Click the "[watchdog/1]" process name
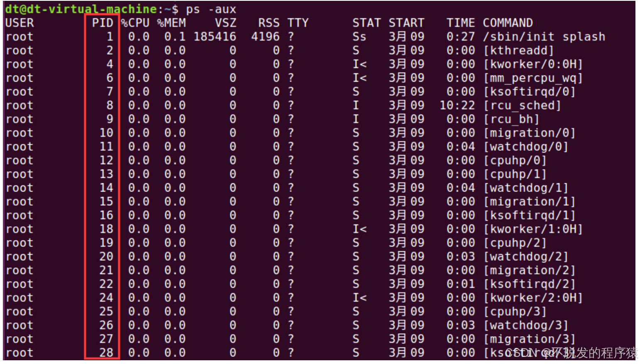The width and height of the screenshot is (640, 364). pos(526,188)
